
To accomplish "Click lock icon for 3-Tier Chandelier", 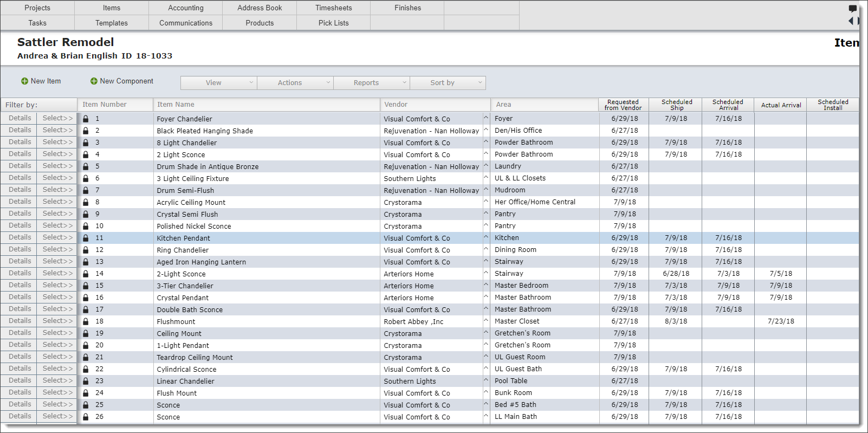I will (86, 286).
